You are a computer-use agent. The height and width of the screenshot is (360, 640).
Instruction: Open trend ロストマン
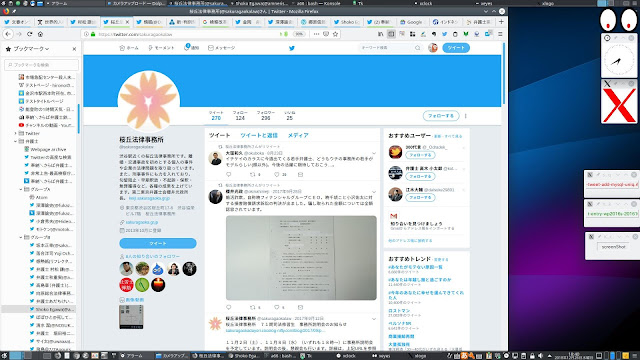coord(399,311)
